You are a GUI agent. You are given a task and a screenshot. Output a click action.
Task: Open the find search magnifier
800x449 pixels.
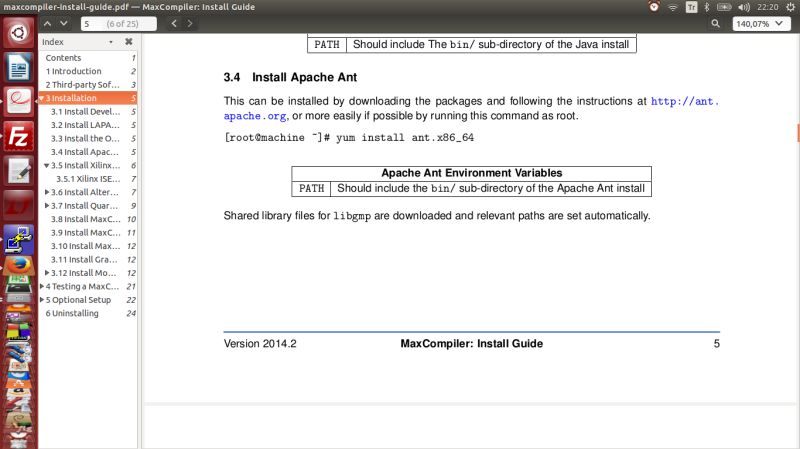(x=715, y=23)
